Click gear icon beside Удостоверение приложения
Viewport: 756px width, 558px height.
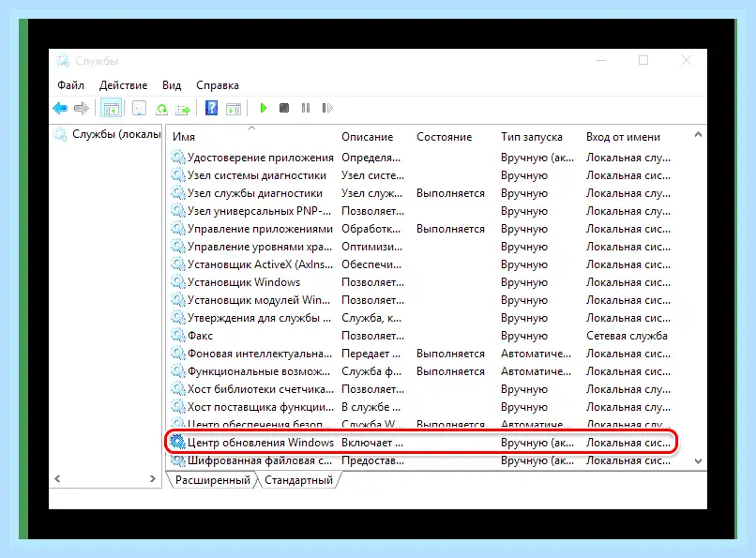point(178,158)
